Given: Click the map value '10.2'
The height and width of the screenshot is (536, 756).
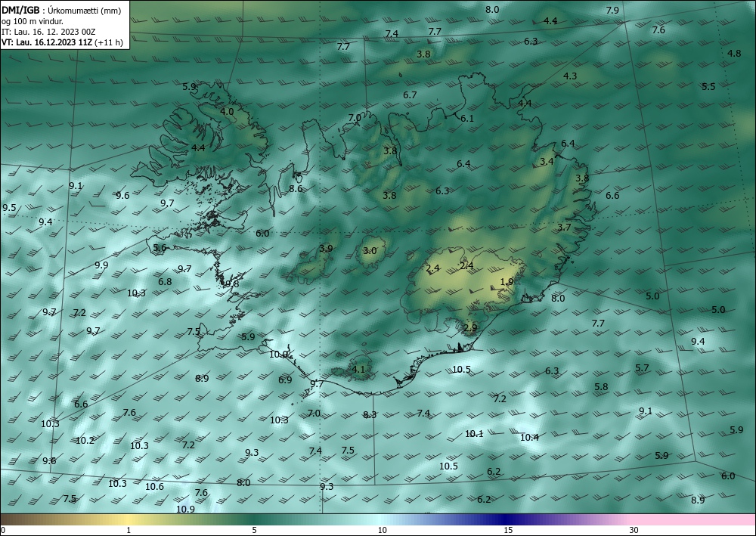Looking at the screenshot, I should coord(85,441).
